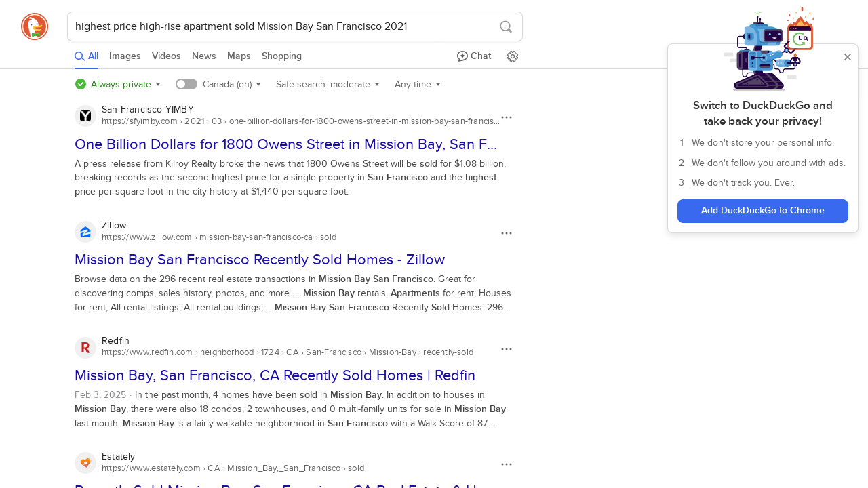Open Safe search: moderate dropdown
This screenshot has height=488, width=868.
point(328,84)
